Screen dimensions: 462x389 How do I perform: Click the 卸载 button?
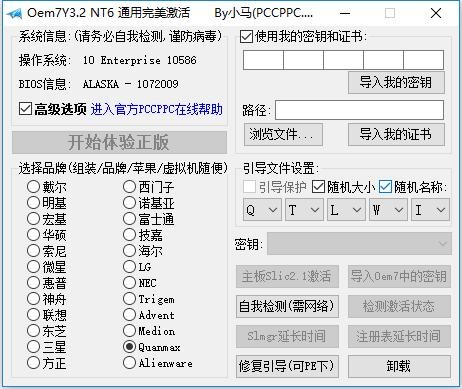[x=399, y=366]
